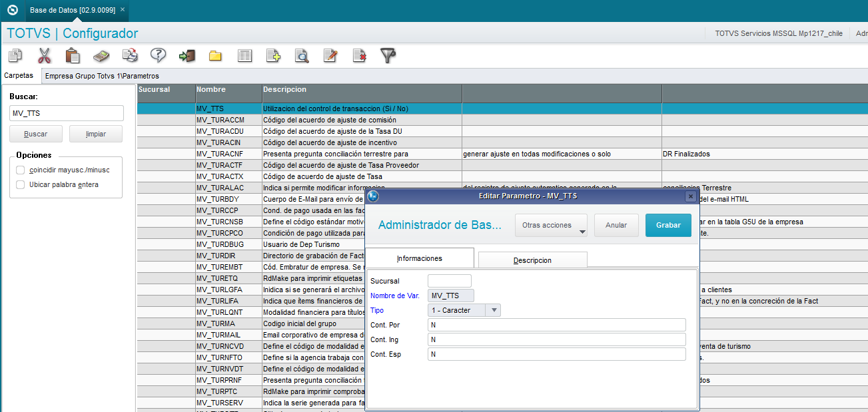Click the Buscar button
The height and width of the screenshot is (412, 868).
click(36, 134)
